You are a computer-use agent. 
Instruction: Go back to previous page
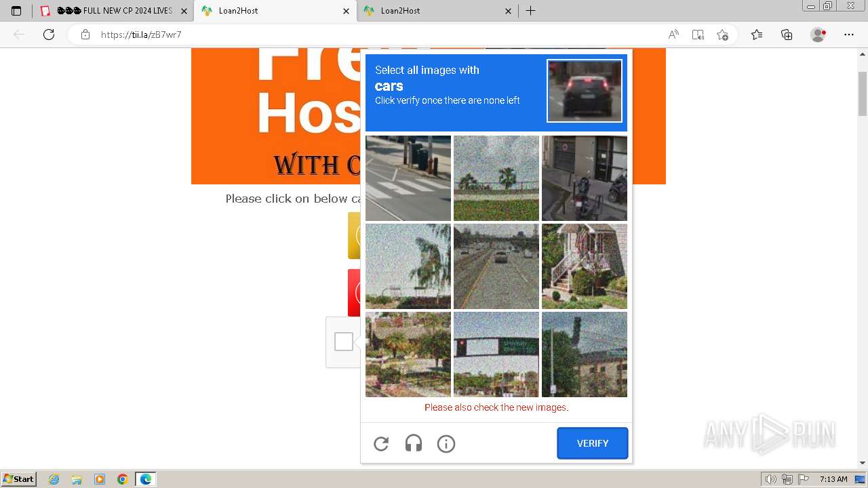[x=19, y=35]
